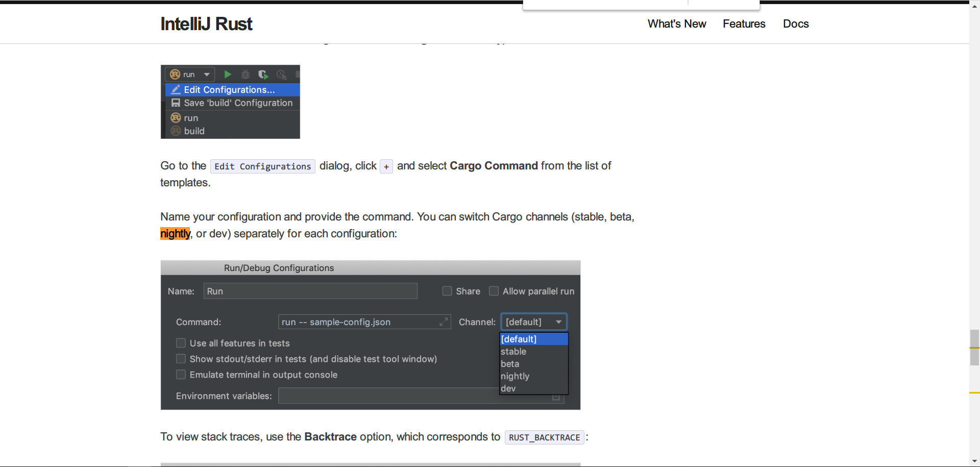Click the Name input field containing Run
The image size is (980, 467).
[310, 291]
